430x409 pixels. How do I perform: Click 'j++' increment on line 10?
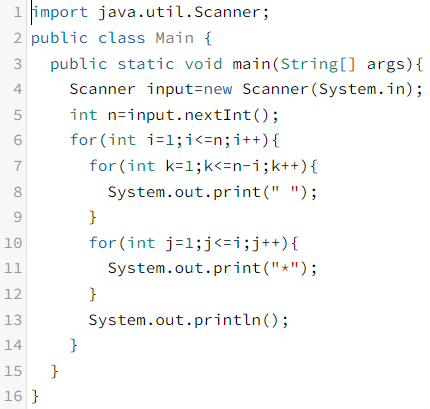266,243
